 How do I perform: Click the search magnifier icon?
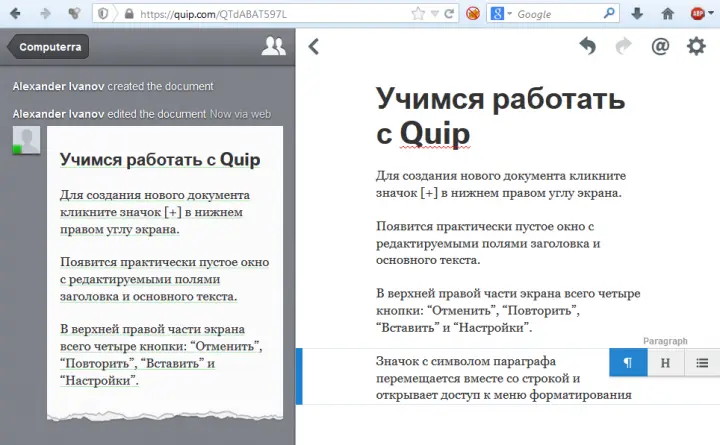[609, 13]
